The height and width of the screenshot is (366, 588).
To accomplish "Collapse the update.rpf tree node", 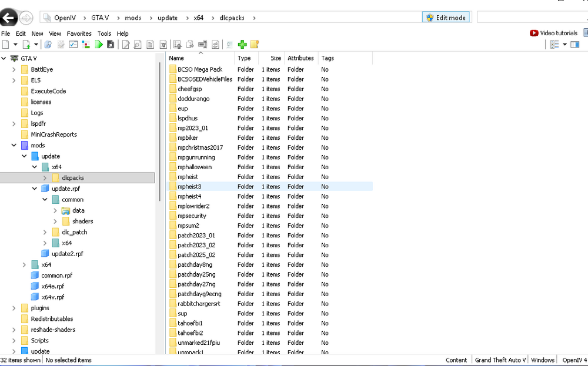I will (x=35, y=189).
